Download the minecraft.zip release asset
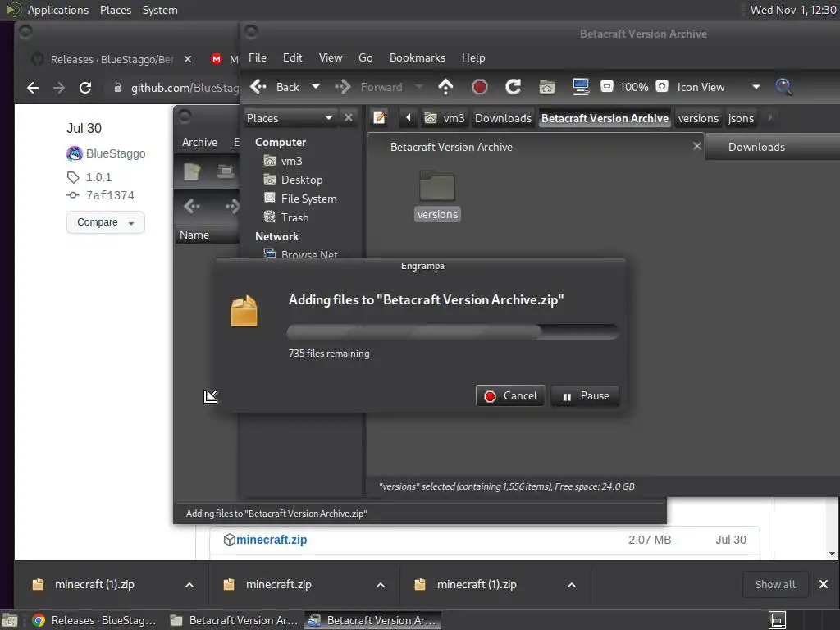Viewport: 840px width, 630px height. (x=272, y=540)
